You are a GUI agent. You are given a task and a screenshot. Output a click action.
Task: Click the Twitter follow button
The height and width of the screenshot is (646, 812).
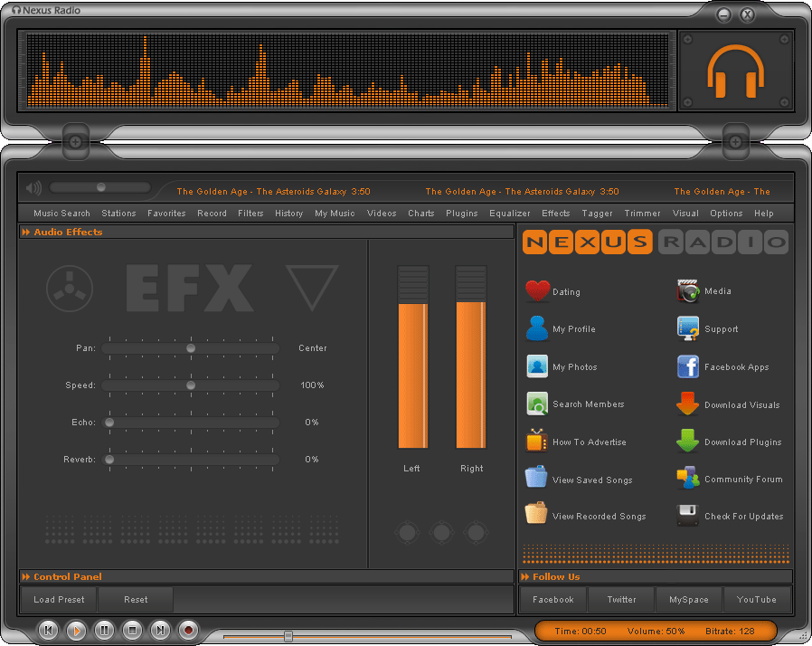[x=621, y=599]
